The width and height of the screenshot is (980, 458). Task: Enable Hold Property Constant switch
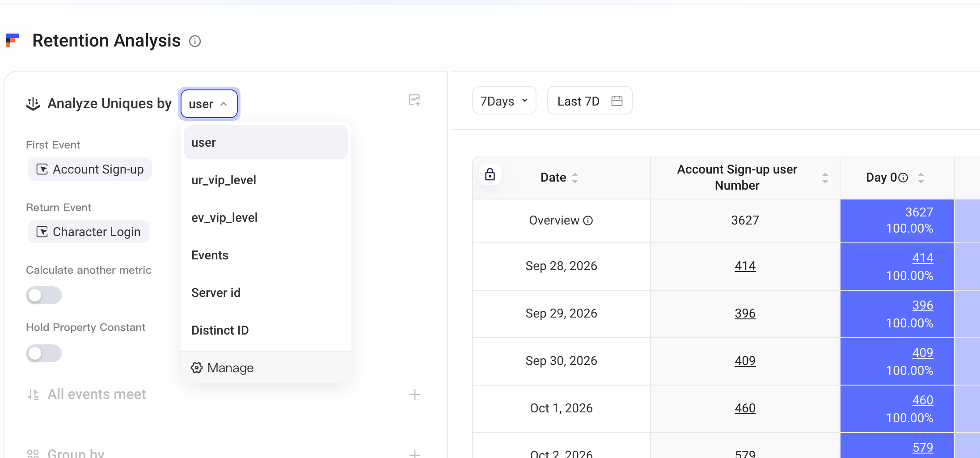44,353
